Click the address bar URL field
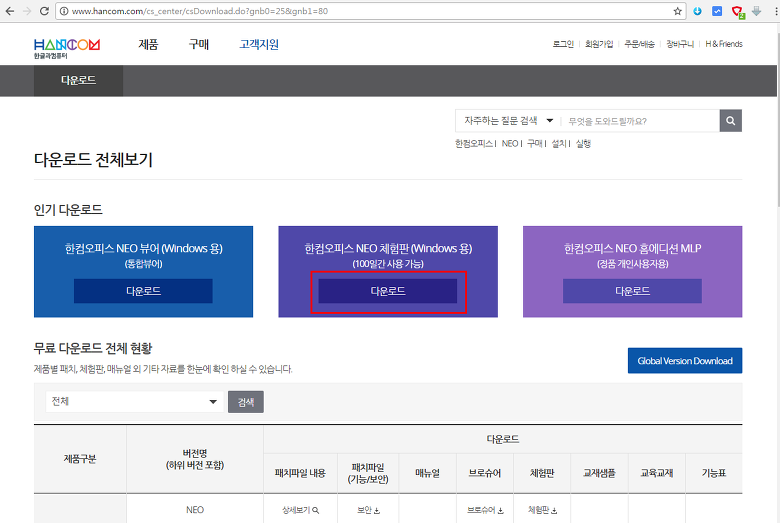 click(371, 11)
